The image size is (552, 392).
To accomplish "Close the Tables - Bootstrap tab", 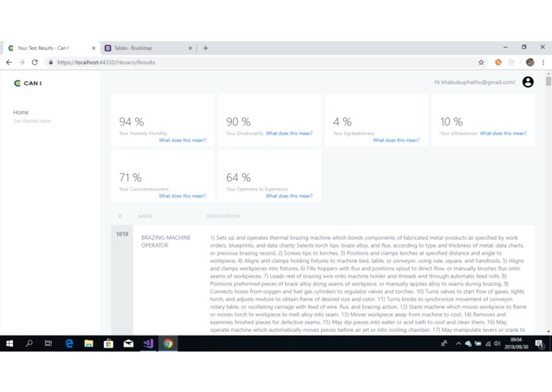I will point(190,48).
